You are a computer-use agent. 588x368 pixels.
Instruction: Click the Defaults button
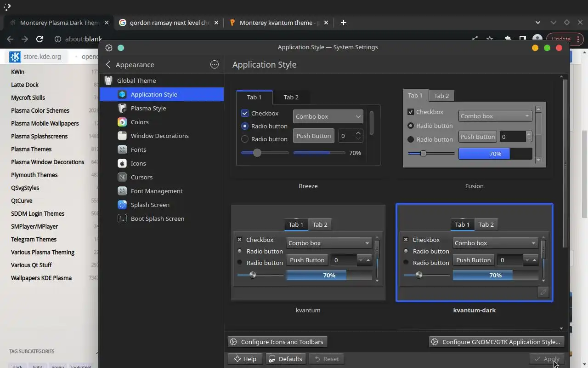pyautogui.click(x=286, y=359)
